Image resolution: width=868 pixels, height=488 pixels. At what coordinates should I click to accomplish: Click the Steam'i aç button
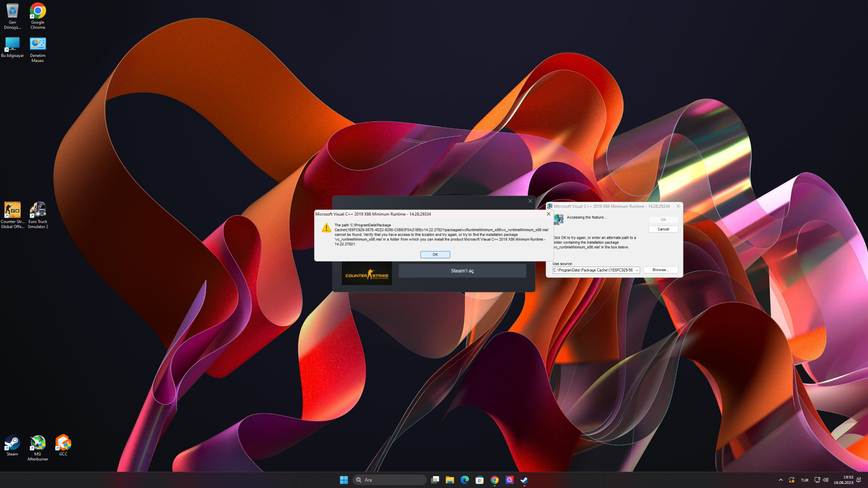coord(462,271)
